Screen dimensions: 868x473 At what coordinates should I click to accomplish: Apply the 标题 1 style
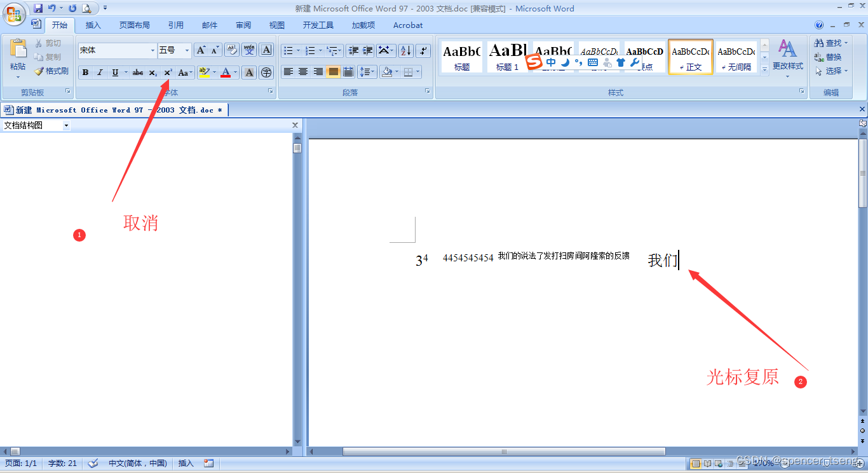pos(507,57)
